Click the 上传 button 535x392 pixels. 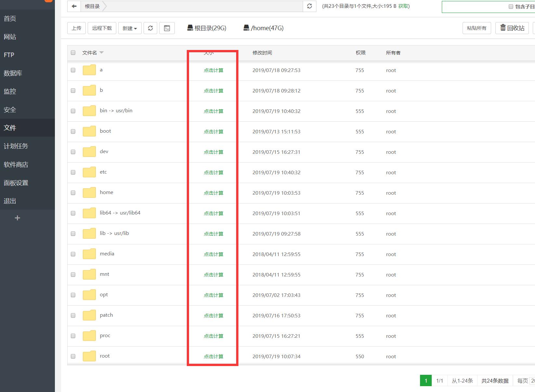point(77,28)
